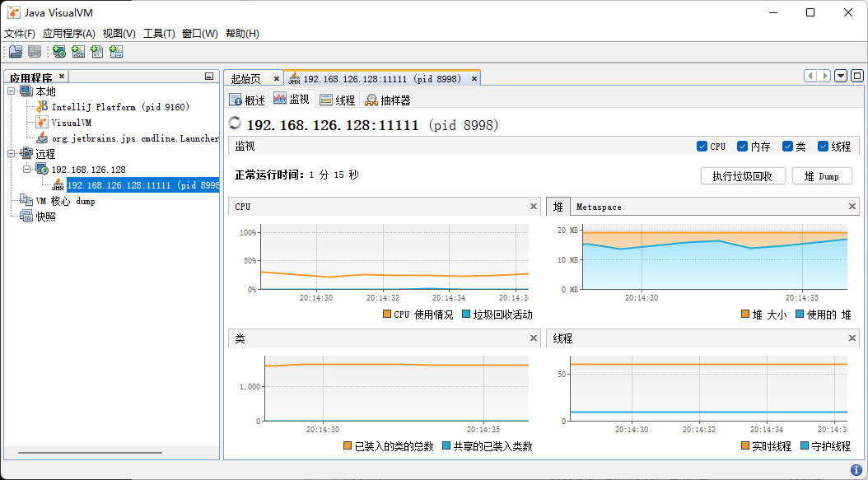Click the blue 垃圾回收活动 legend swatch

[466, 315]
